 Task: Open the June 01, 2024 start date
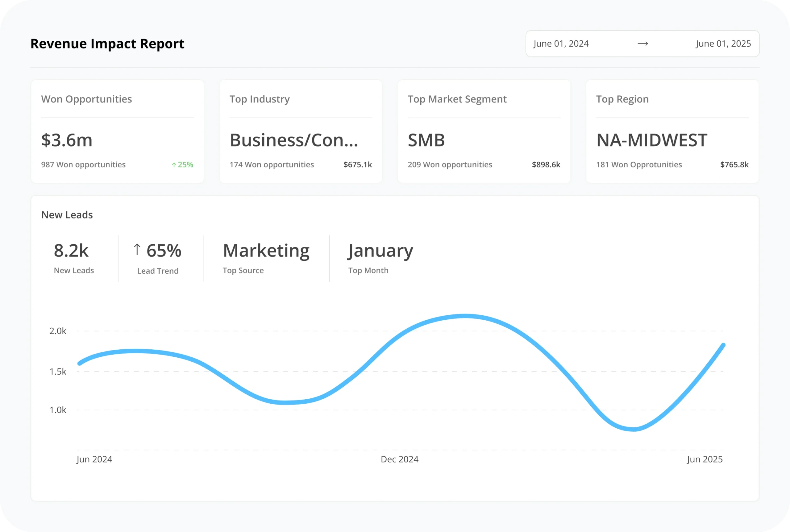pyautogui.click(x=561, y=44)
